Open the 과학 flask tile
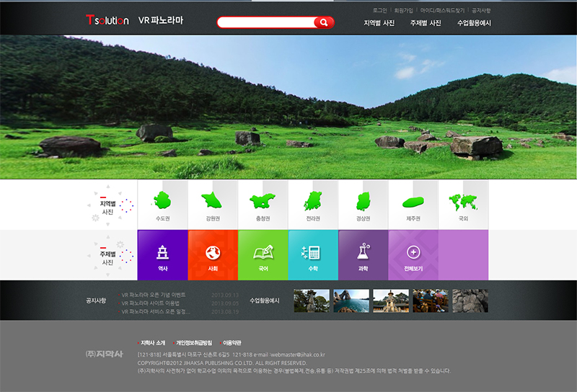The image size is (577, 392). [363, 255]
